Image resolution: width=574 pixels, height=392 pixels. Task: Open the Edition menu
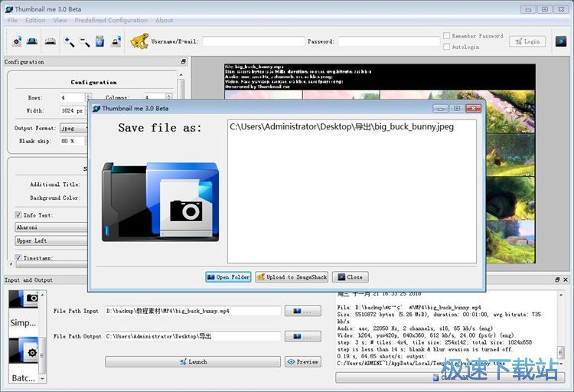click(x=35, y=20)
